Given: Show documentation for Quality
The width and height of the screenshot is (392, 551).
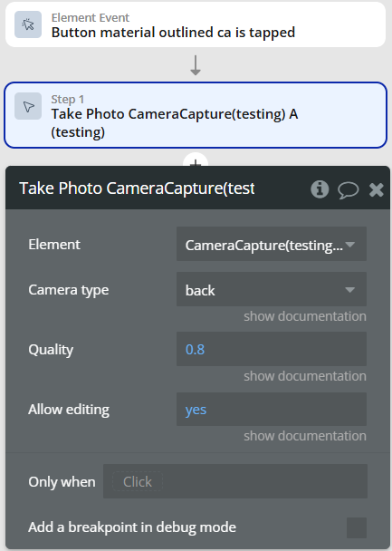Looking at the screenshot, I should coord(305,376).
